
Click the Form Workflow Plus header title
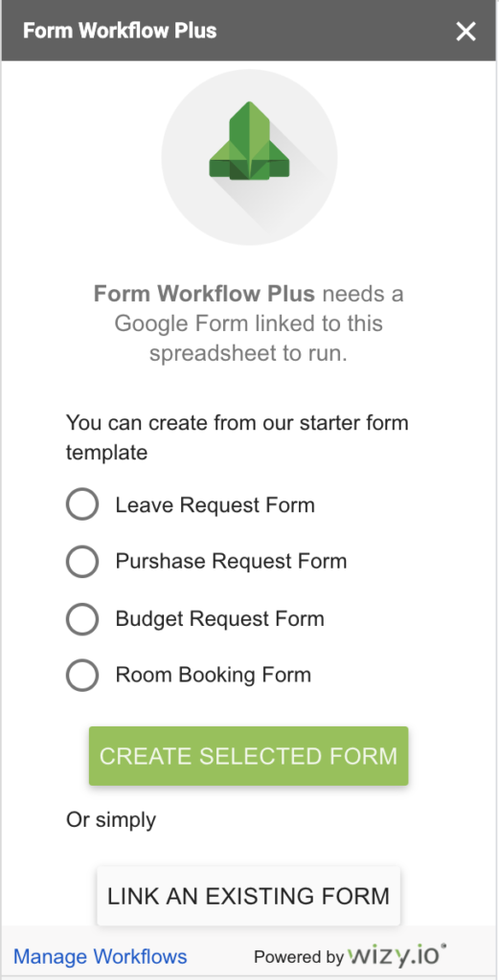120,31
